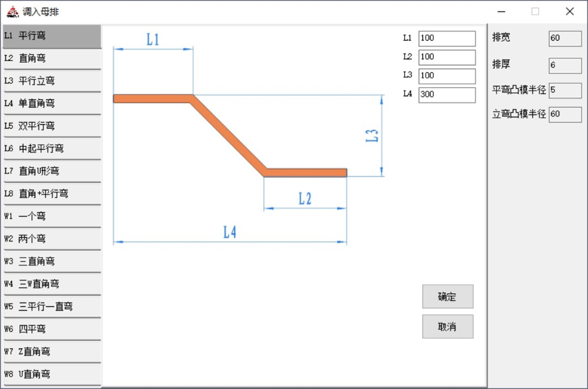Click the app icon in title bar

click(x=12, y=11)
